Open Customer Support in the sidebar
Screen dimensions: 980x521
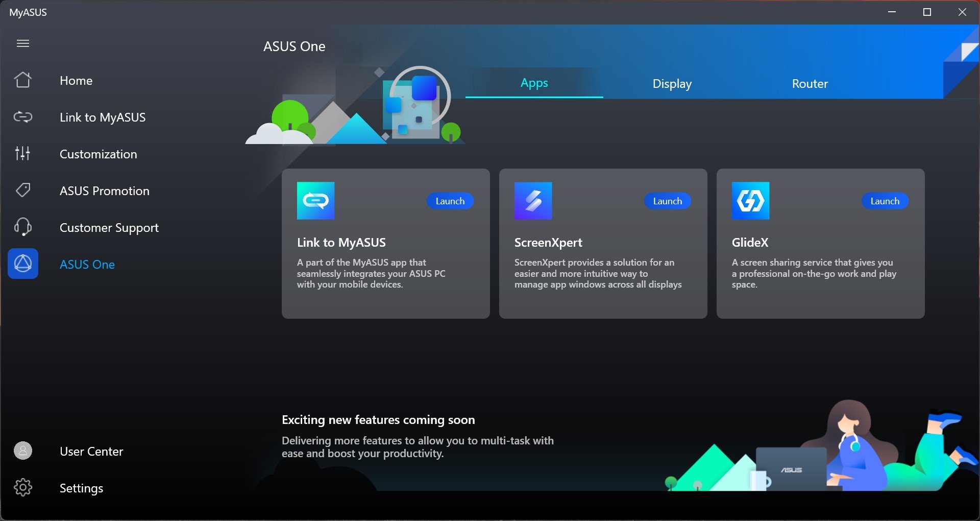tap(109, 228)
